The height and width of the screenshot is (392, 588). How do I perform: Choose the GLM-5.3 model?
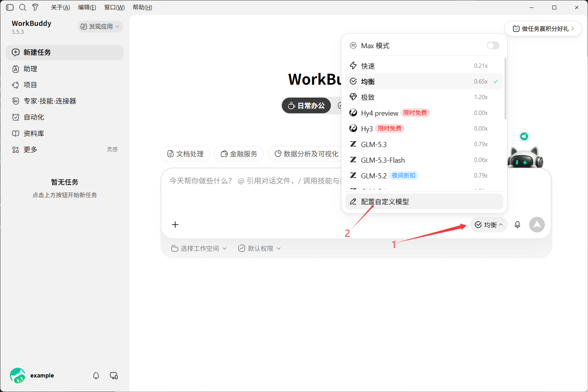click(424, 144)
